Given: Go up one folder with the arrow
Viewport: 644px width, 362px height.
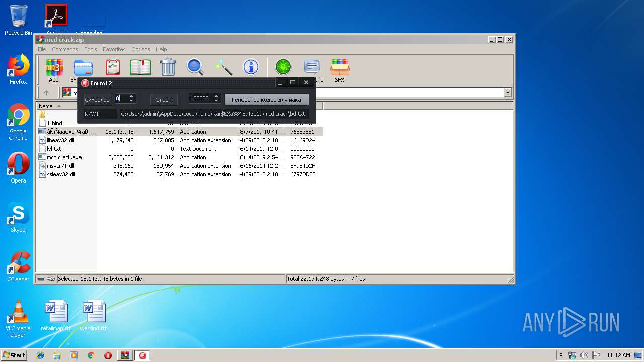Looking at the screenshot, I should 46,93.
